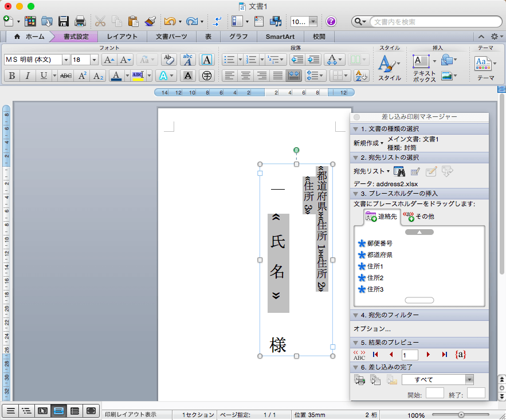Toggle Italic formatting
506x420 pixels.
pyautogui.click(x=28, y=76)
